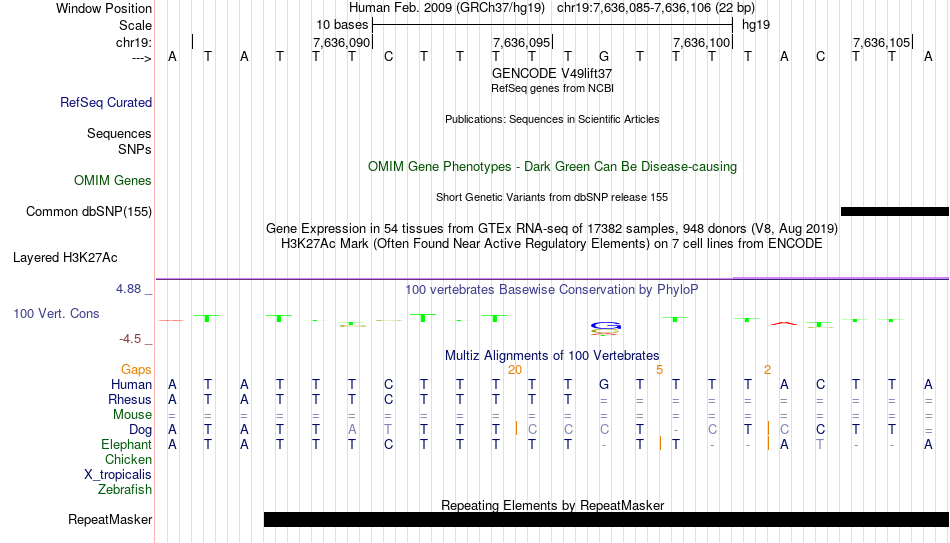Screen dimensions: 950x543
Task: Click the ---> sequence direction arrow
Action: tap(142, 58)
